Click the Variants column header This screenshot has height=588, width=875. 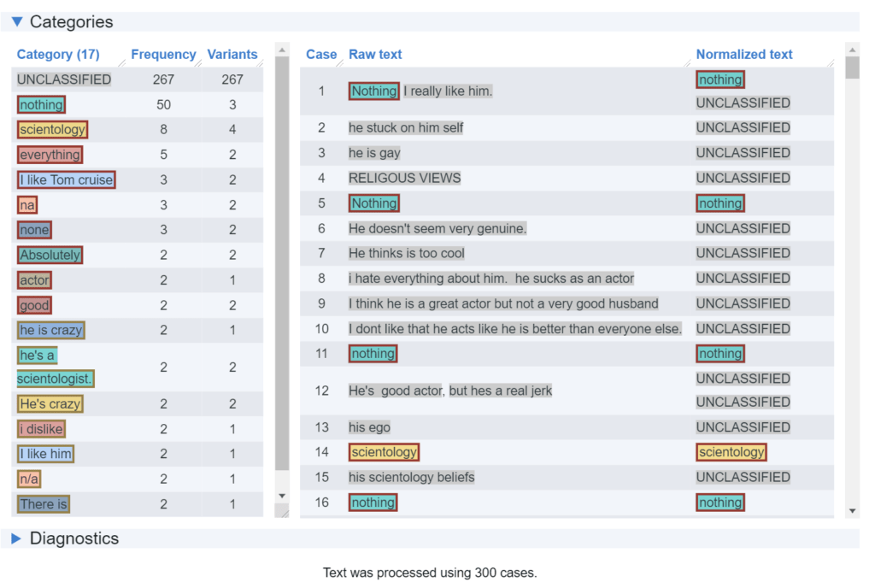pos(232,55)
